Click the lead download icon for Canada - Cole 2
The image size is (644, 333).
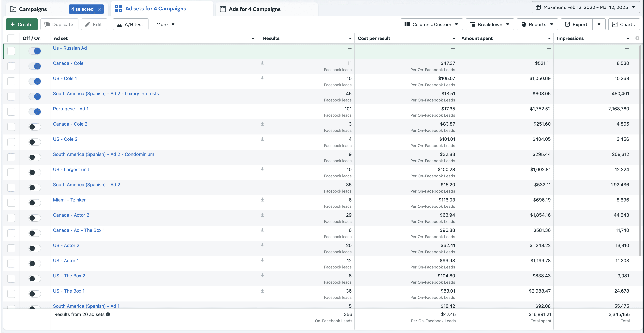click(x=262, y=124)
